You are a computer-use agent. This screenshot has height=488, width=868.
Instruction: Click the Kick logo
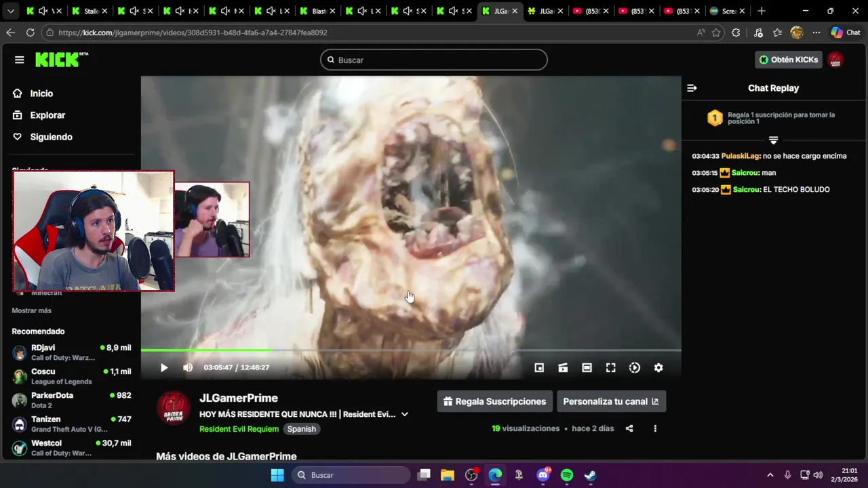[x=61, y=60]
